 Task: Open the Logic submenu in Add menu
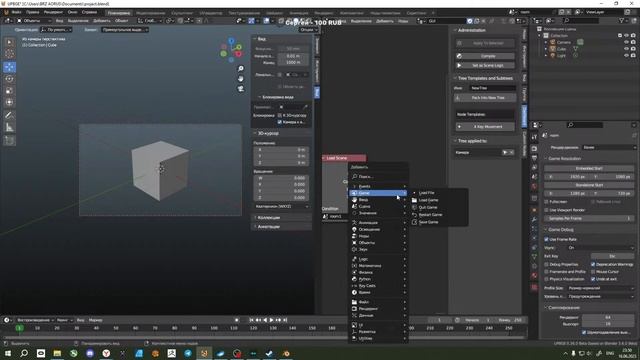tap(378, 259)
